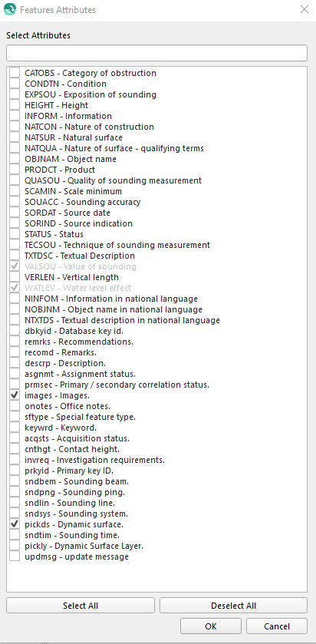Close the Features Attributes dialog
316x644 pixels.
[304, 9]
